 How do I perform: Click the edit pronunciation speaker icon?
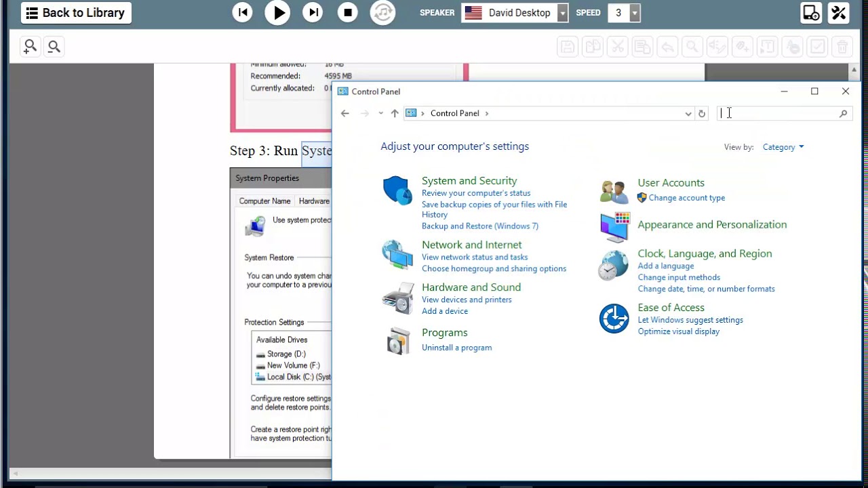717,47
